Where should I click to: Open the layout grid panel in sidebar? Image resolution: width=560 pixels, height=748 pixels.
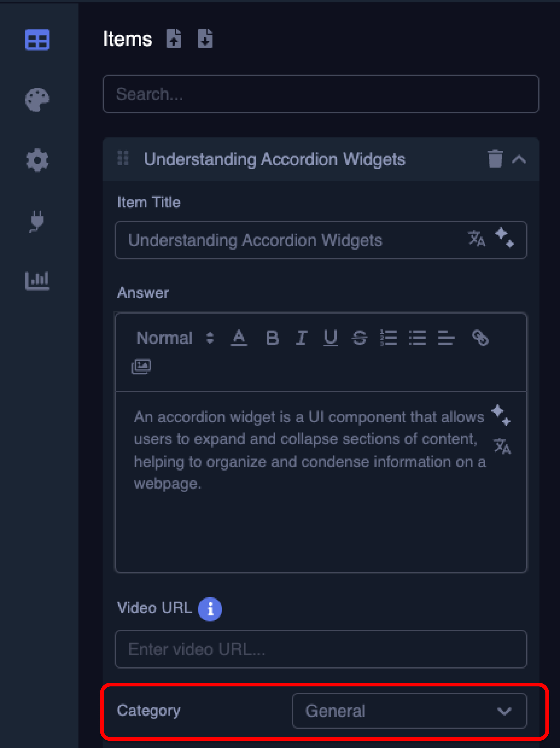37,40
